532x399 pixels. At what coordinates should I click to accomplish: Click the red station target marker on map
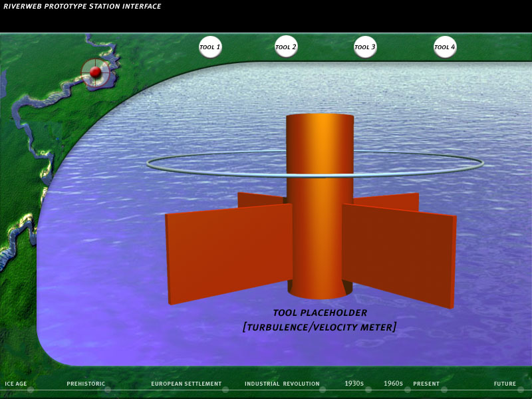click(95, 72)
